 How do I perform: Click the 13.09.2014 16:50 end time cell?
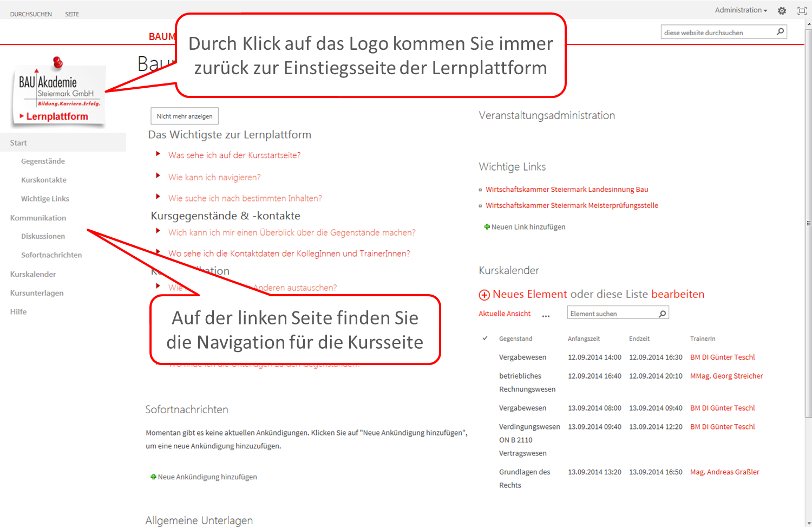(x=656, y=472)
